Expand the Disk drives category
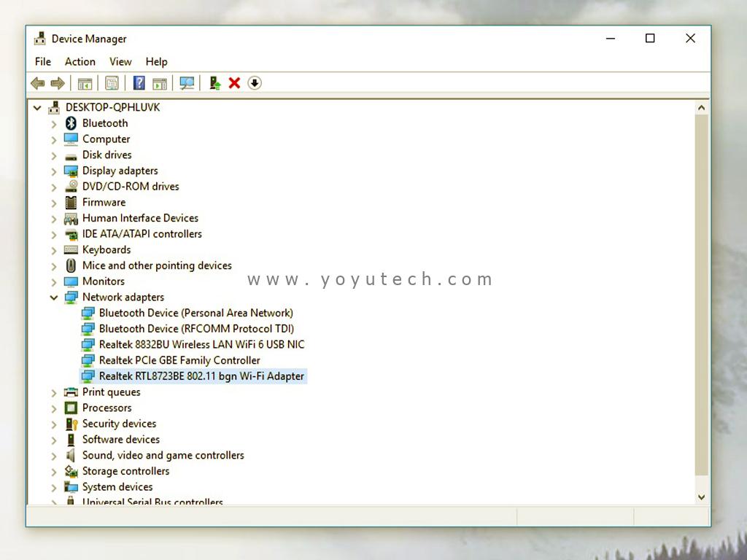747x560 pixels. pyautogui.click(x=54, y=156)
